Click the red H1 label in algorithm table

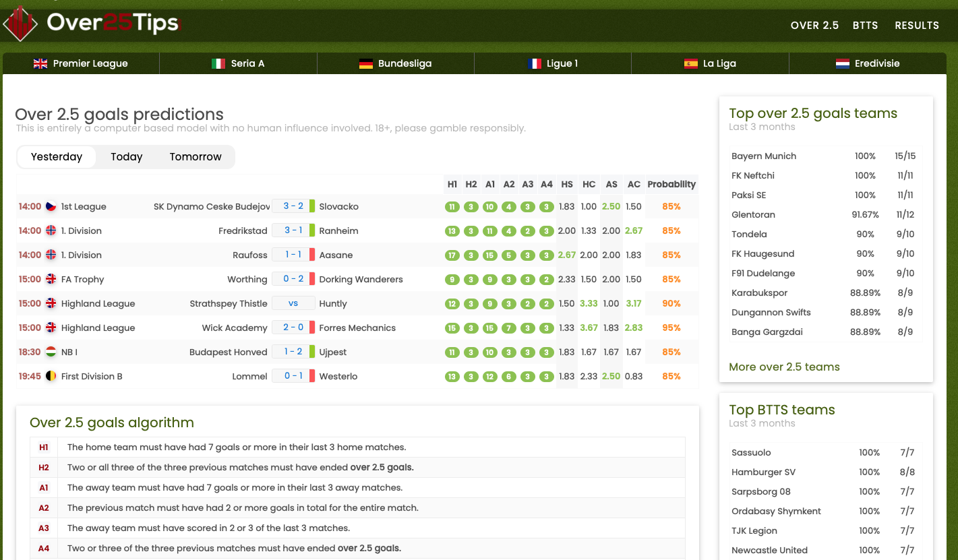(x=44, y=447)
